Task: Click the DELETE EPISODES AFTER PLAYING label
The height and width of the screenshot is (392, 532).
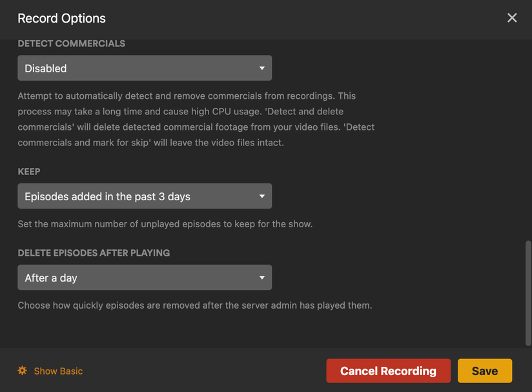Action: [x=94, y=253]
